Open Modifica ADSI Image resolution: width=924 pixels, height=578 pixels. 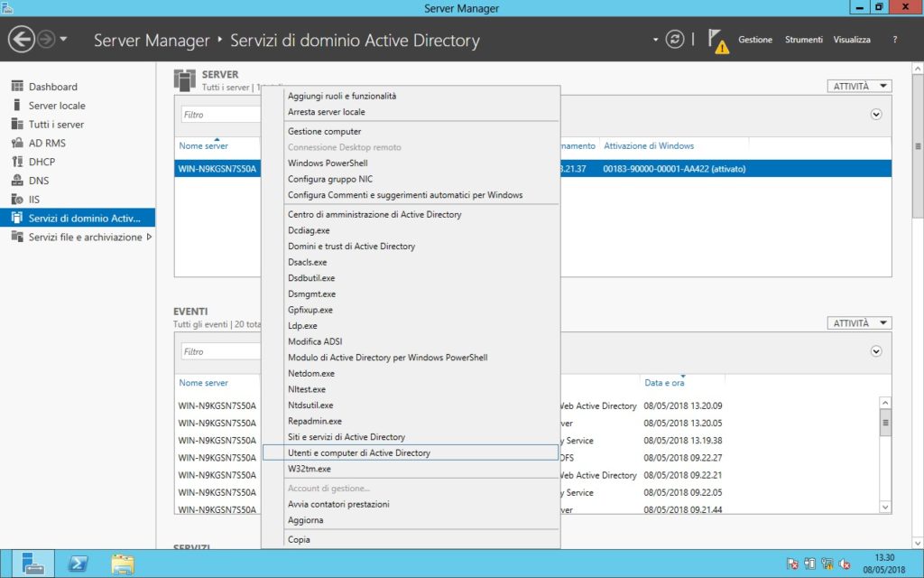point(411,341)
